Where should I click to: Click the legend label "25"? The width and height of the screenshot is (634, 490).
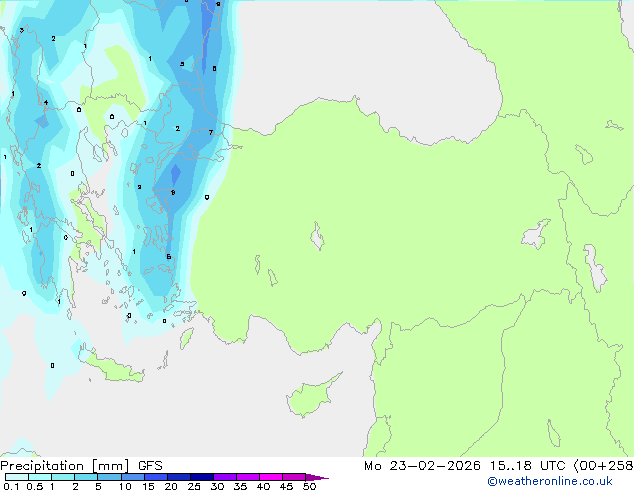194,486
